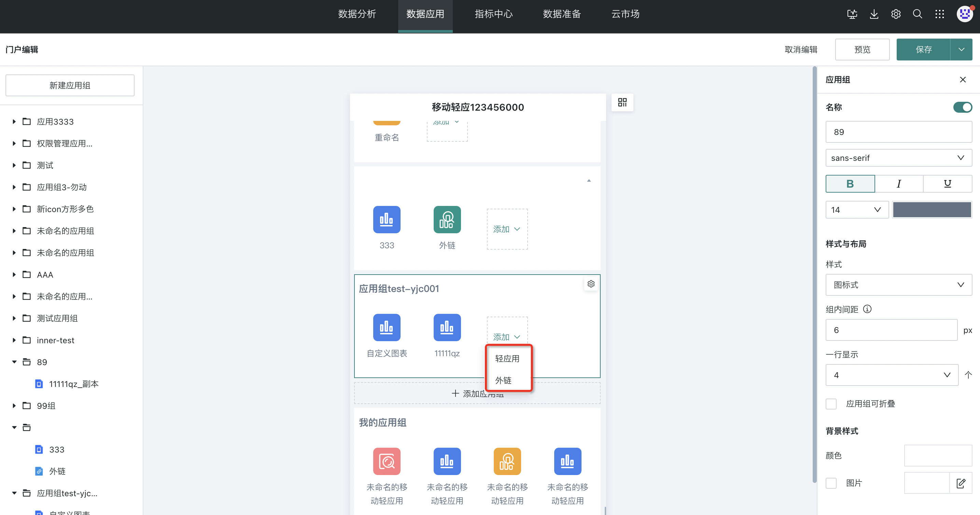980x515 pixels.
Task: Click the 预览 button
Action: click(x=862, y=50)
